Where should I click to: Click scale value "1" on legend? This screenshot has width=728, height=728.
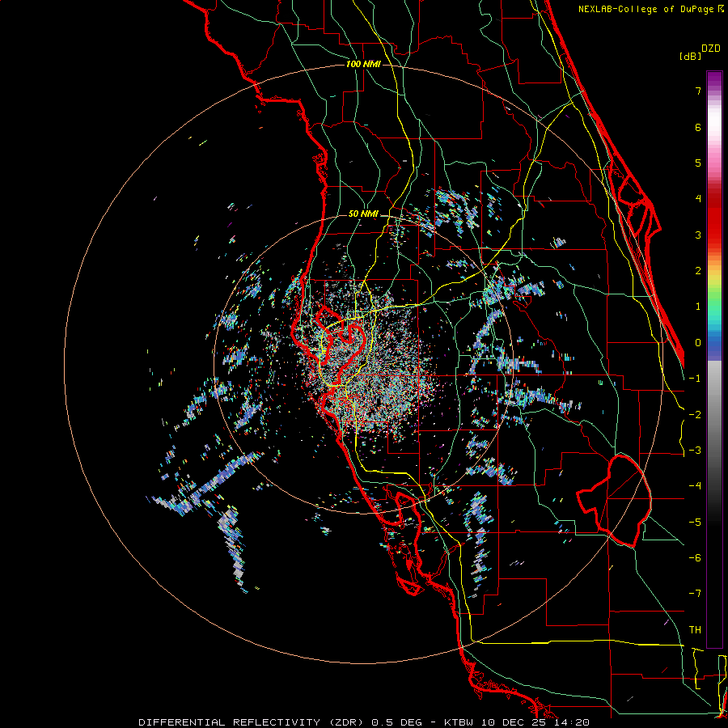[698, 307]
